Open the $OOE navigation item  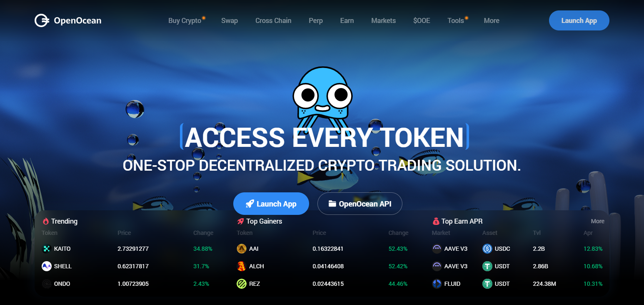(x=422, y=20)
